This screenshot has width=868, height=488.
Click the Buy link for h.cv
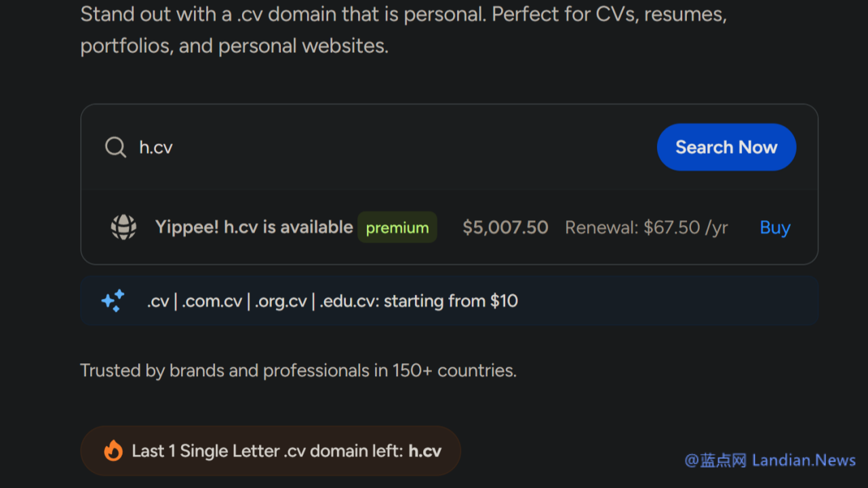775,228
